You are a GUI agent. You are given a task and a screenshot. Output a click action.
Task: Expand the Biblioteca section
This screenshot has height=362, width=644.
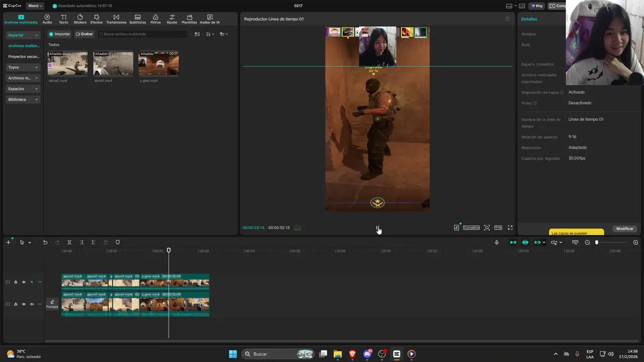[23, 100]
